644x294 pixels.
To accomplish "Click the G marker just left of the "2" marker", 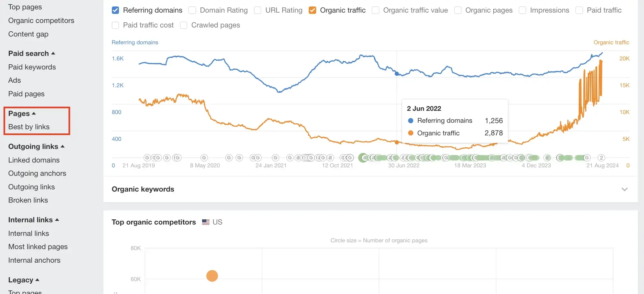I will click(587, 158).
